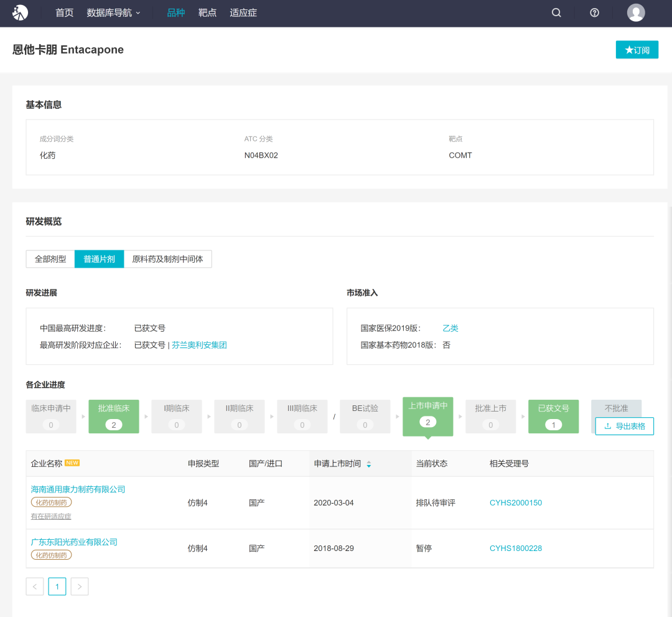The height and width of the screenshot is (617, 672).
Task: Click the 恩他卡朋 Entacapone page title
Action: (68, 50)
